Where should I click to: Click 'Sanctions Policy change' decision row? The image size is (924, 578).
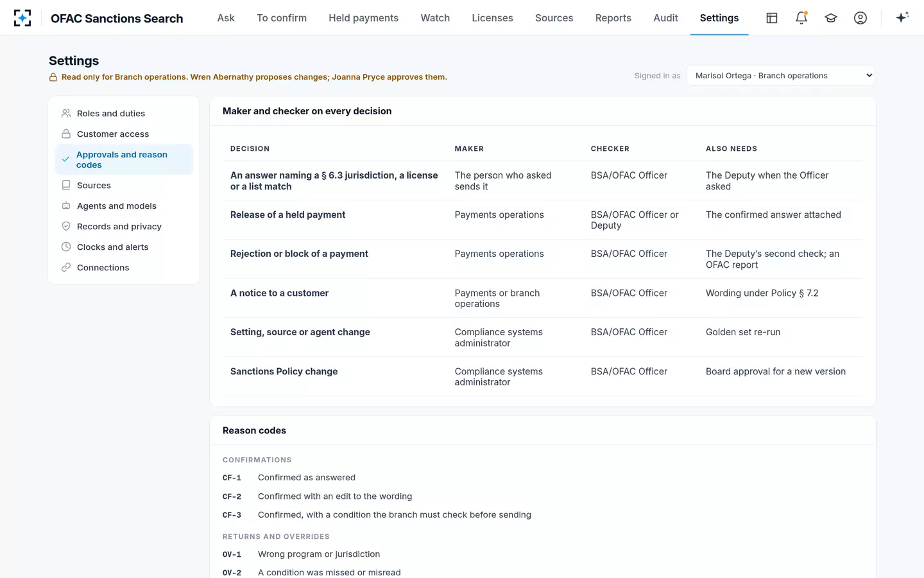click(542, 376)
